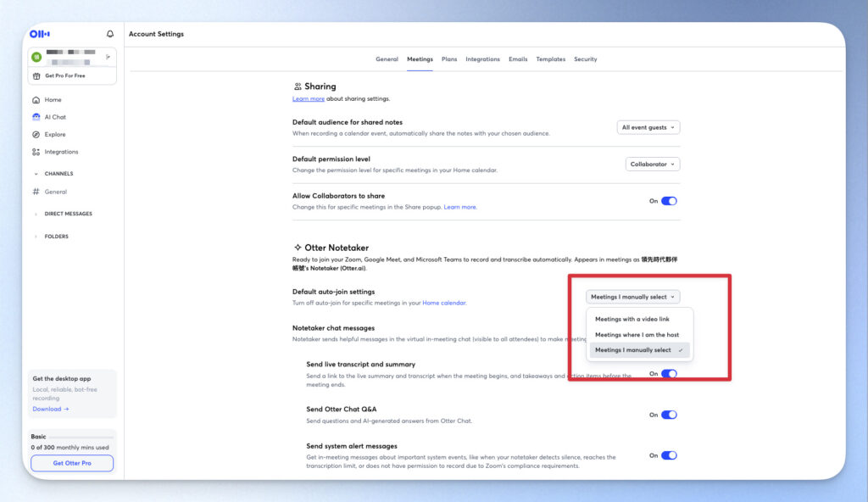Click the green user avatar
Viewport: 868px width, 502px height.
click(x=36, y=57)
